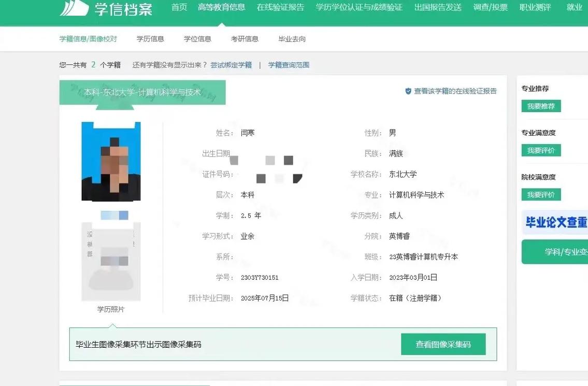Go to 职业测评 in the top menu
588x386 pixels.
pyautogui.click(x=535, y=7)
